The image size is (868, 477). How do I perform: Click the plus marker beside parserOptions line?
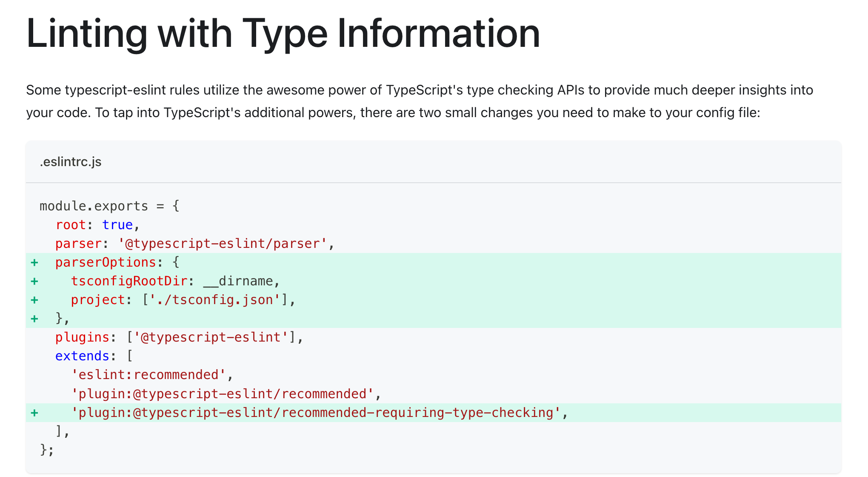coord(34,262)
